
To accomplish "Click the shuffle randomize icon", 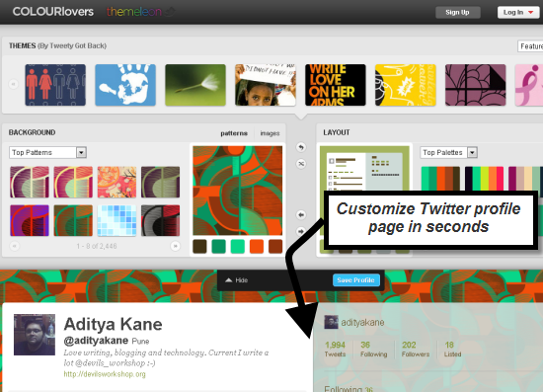I will click(301, 164).
